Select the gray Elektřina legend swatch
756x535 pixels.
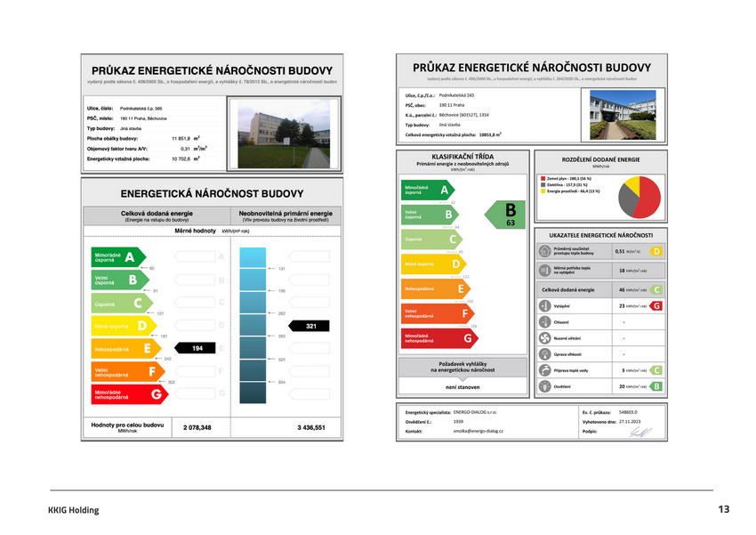click(543, 185)
